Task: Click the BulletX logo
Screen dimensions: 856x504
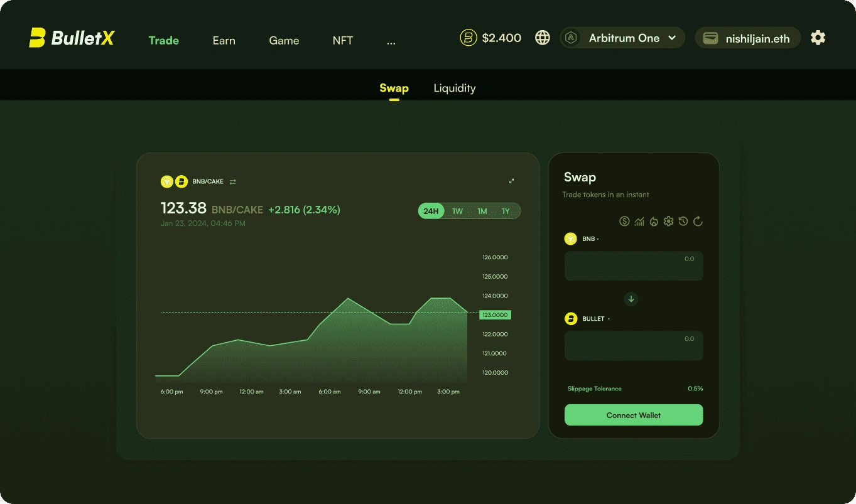Action: [x=72, y=38]
